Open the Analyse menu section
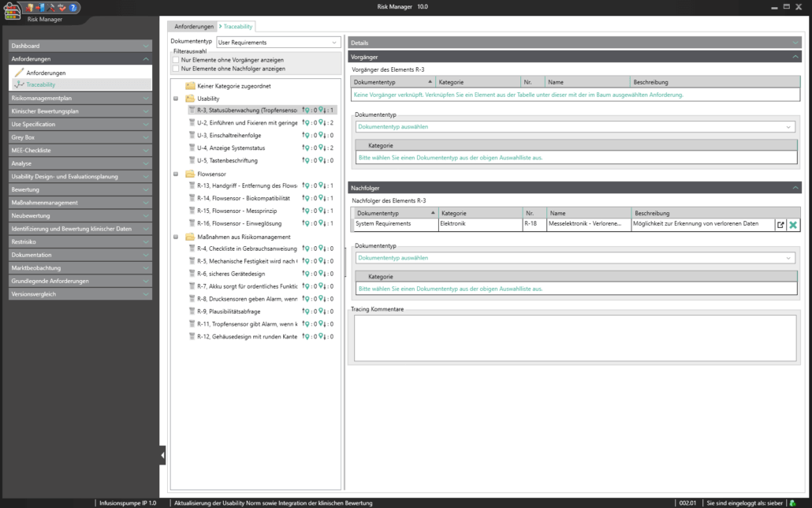This screenshot has width=812, height=508. pyautogui.click(x=80, y=163)
